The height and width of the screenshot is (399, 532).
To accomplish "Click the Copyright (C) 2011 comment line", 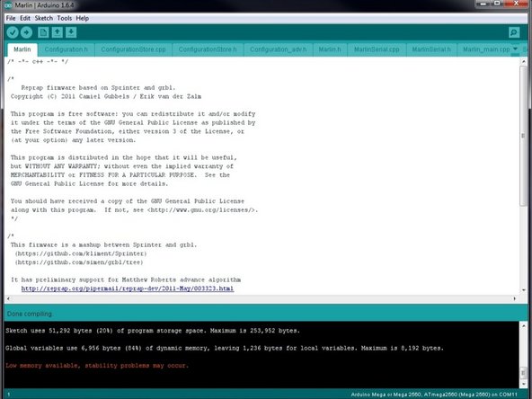I will click(x=106, y=97).
